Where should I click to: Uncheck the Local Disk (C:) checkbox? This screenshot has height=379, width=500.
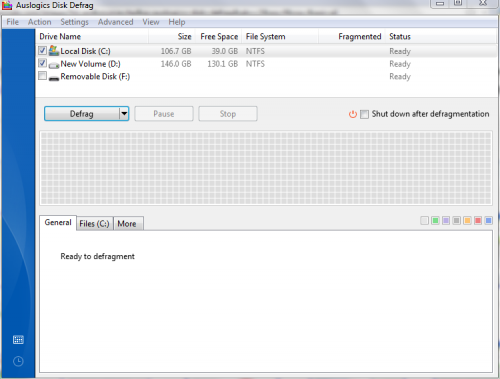click(x=42, y=50)
